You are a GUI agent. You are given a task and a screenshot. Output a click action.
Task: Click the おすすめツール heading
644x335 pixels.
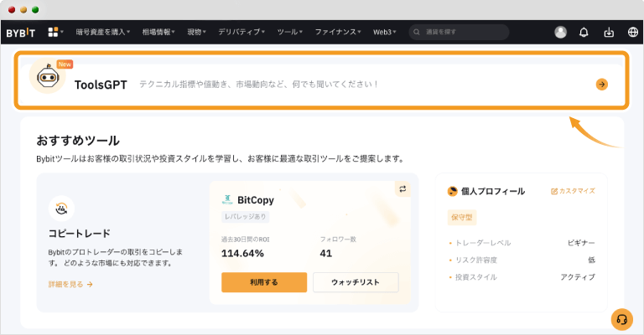(78, 141)
